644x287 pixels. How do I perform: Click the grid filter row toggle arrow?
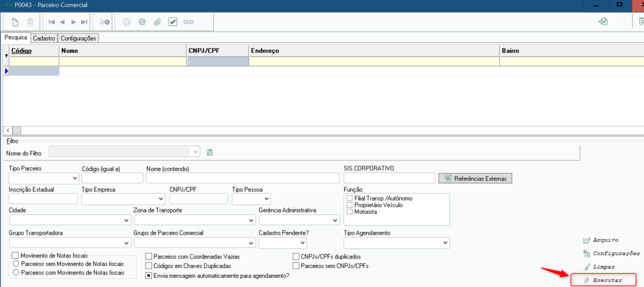click(6, 56)
